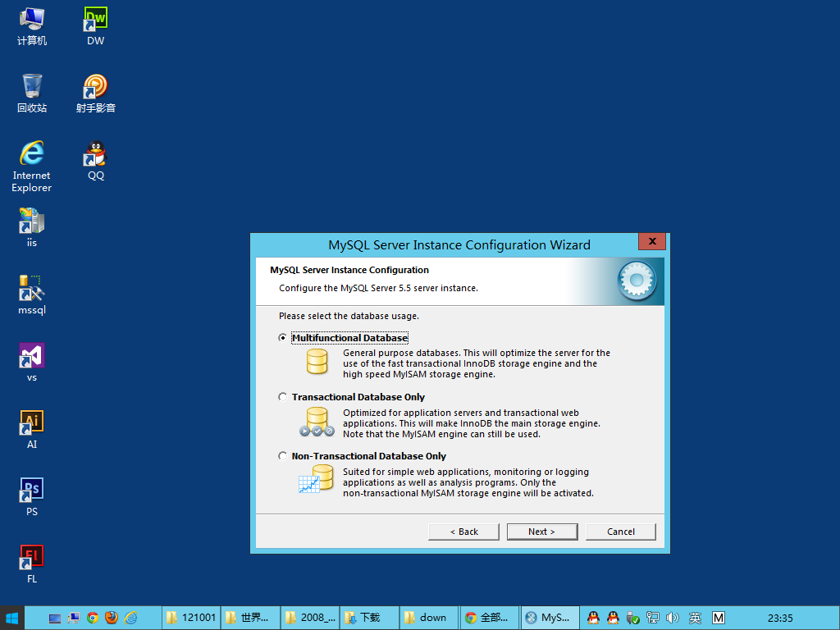840x630 pixels.
Task: Click the 'Please select the database usage.' text
Action: click(349, 316)
